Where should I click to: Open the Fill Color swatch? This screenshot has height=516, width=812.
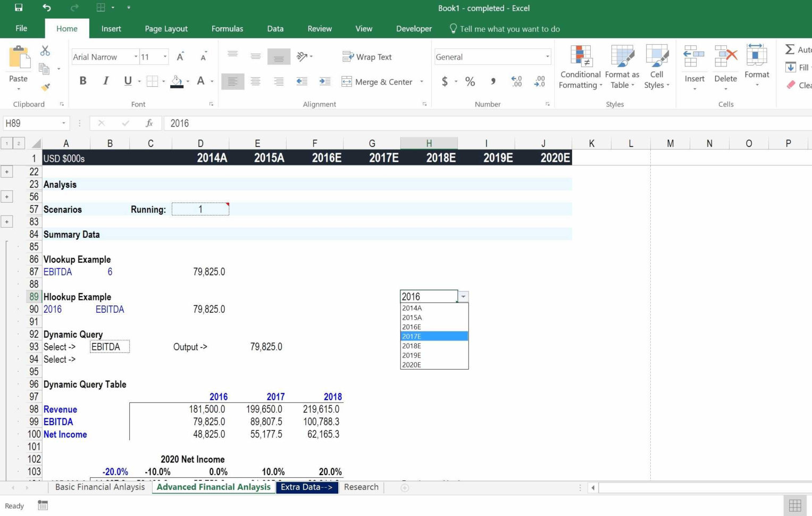[x=177, y=81]
